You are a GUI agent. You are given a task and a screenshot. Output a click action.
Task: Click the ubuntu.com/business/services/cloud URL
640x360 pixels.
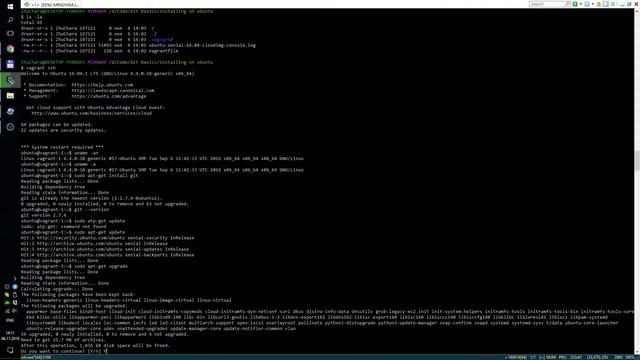[x=91, y=113]
